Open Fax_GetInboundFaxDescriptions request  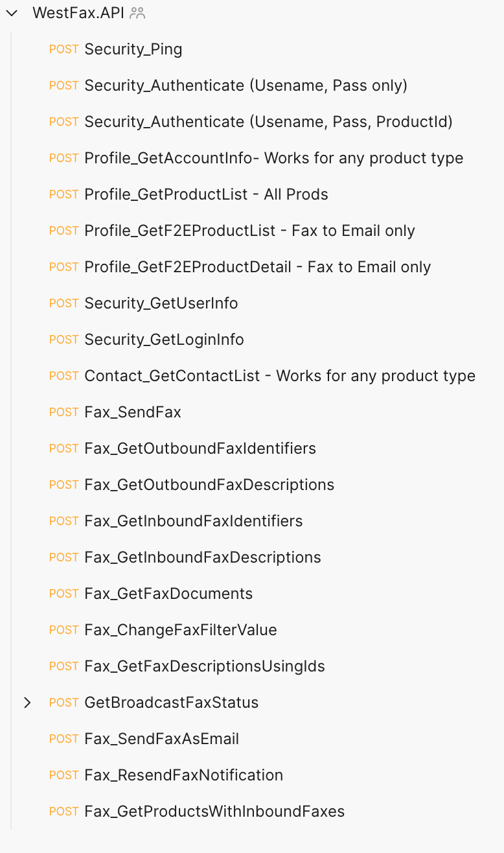pos(203,557)
